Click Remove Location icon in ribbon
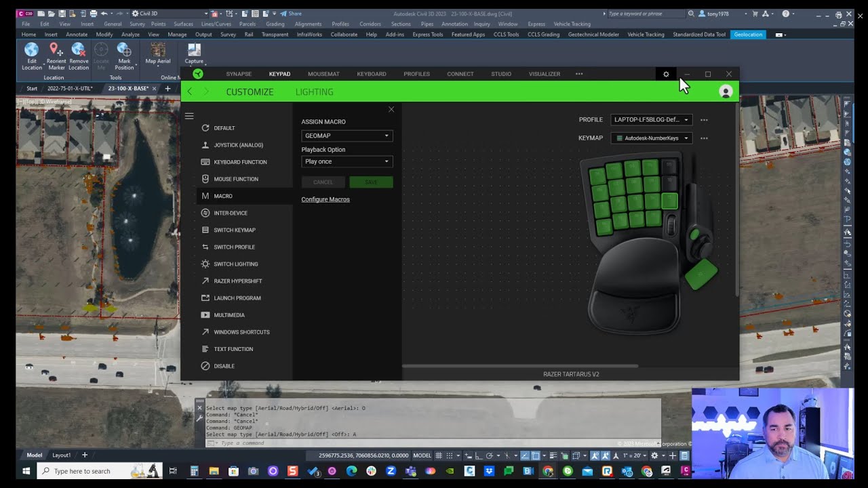This screenshot has width=868, height=488. pyautogui.click(x=79, y=49)
